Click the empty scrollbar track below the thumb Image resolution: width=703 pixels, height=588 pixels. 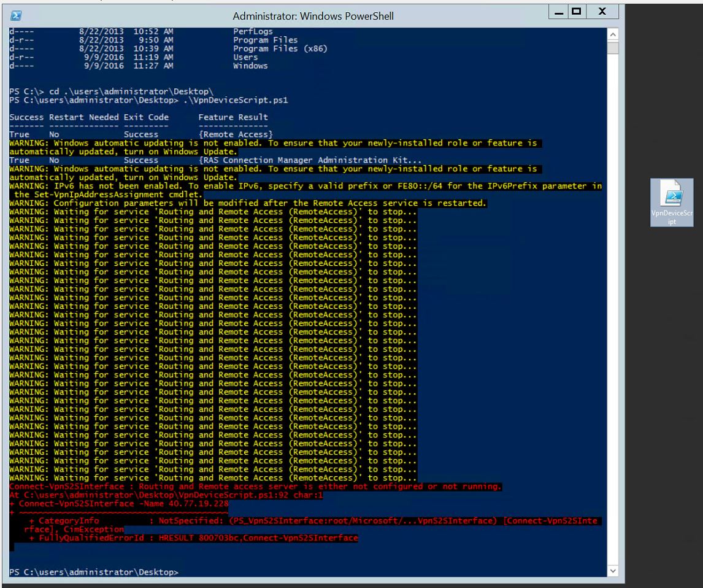[613, 307]
